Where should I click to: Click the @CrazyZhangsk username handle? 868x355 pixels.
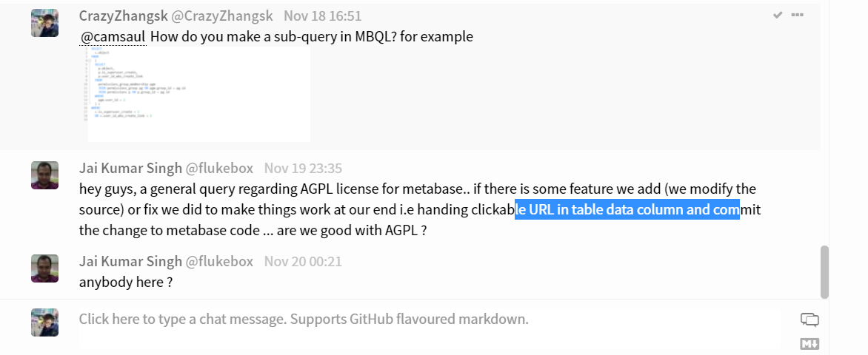(x=221, y=16)
